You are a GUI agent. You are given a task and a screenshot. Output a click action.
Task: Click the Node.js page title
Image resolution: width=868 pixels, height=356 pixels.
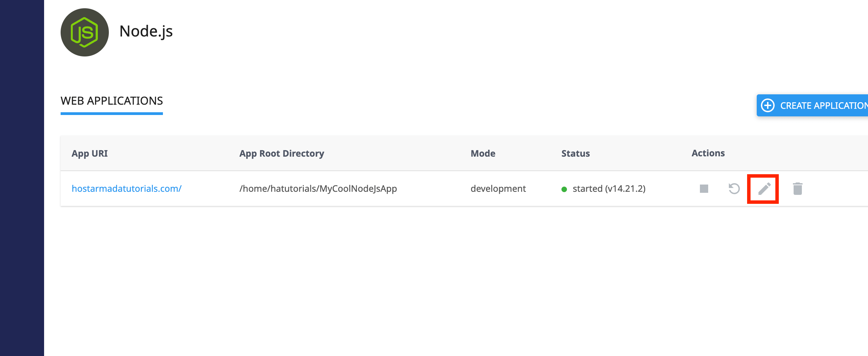tap(146, 32)
